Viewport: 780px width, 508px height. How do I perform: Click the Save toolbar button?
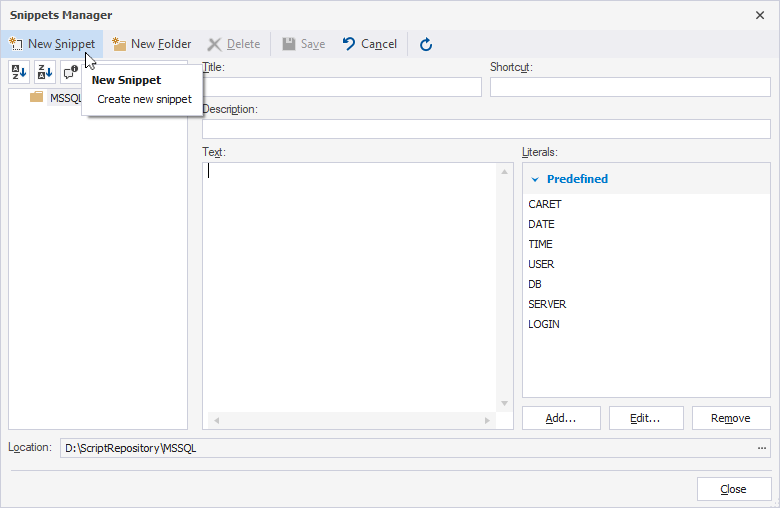[303, 44]
